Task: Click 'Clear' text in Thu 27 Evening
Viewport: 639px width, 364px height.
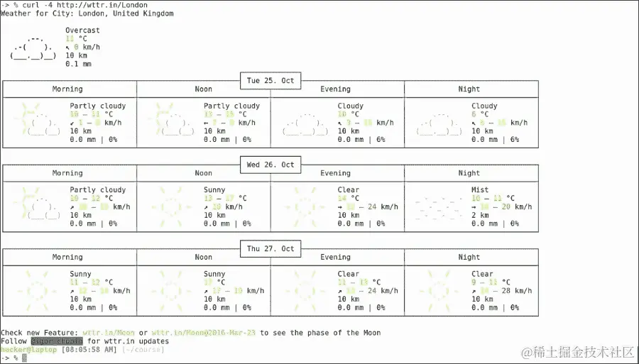Action: pos(348,274)
